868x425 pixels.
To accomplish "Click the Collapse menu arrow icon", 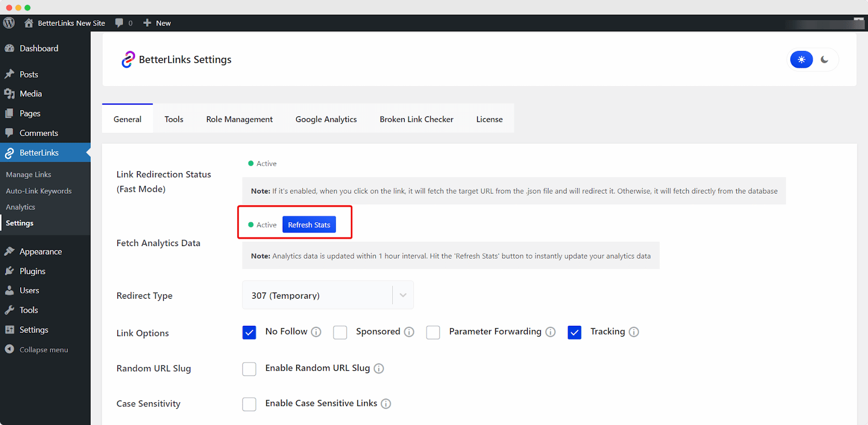I will [9, 349].
